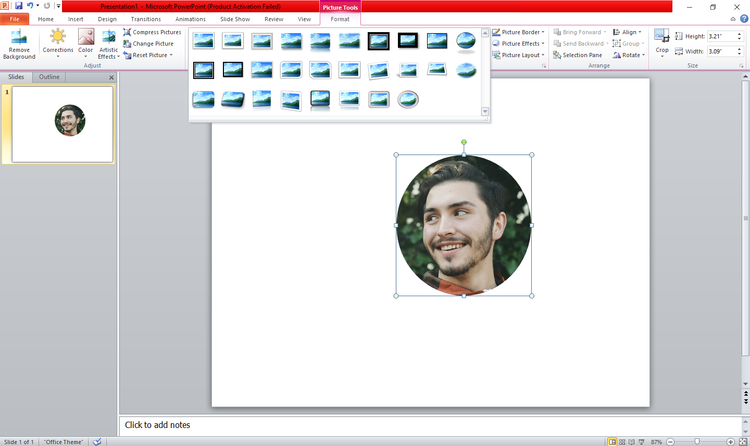Screen dimensions: 750x446
Task: Open the Selection Pane
Action: (577, 55)
